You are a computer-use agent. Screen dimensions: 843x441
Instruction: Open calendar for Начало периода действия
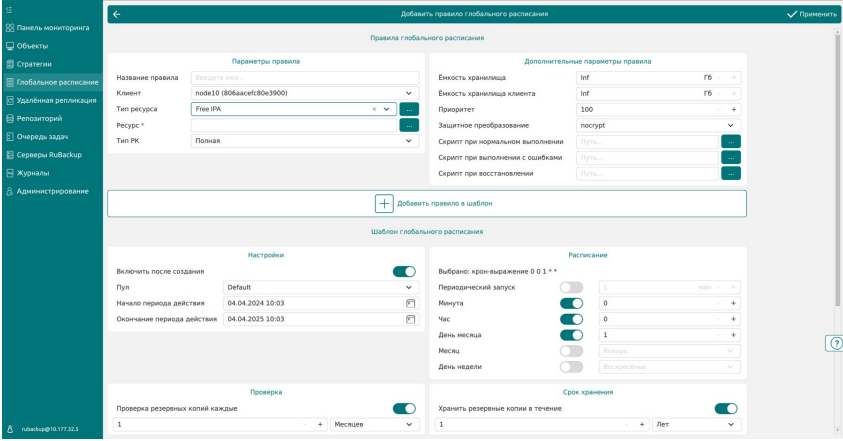tap(411, 303)
